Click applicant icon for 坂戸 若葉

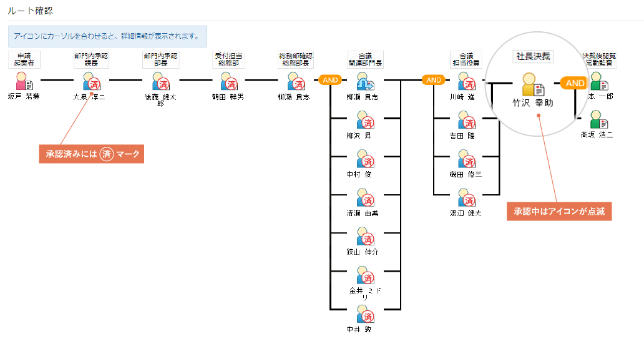pos(24,81)
